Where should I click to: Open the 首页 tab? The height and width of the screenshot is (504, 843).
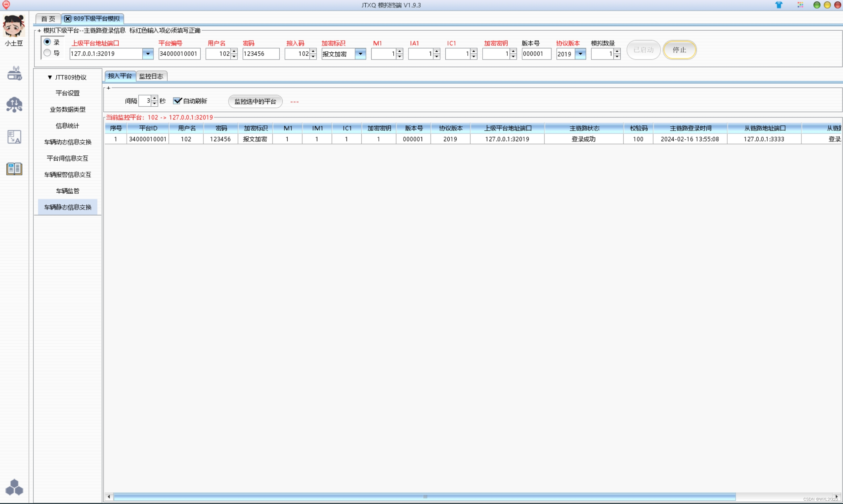[48, 19]
